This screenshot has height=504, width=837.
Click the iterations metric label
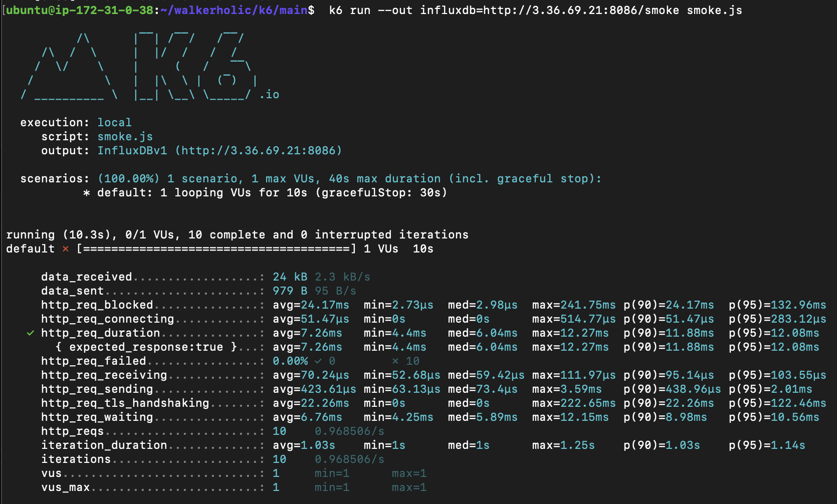coord(76,459)
